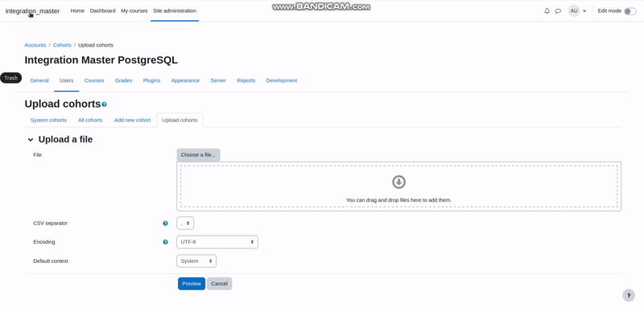This screenshot has height=312, width=644.
Task: Switch to the Development admin tab
Action: [x=281, y=80]
